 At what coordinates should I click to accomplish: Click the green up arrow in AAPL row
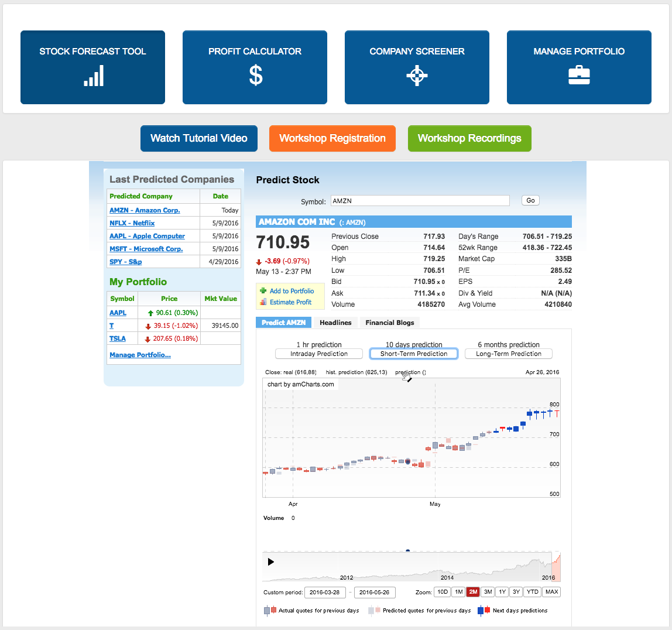tap(150, 313)
